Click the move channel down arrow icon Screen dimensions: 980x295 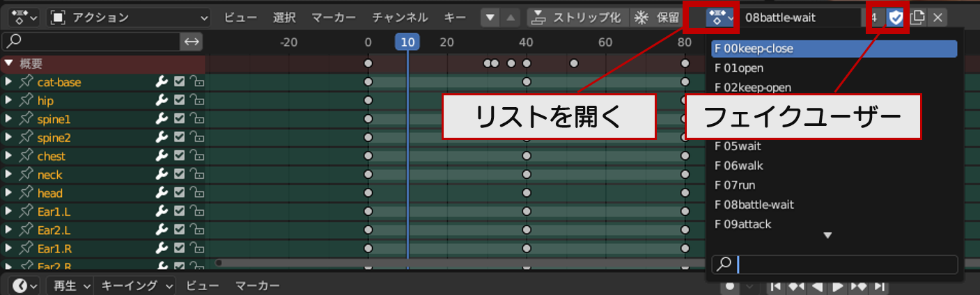(492, 17)
